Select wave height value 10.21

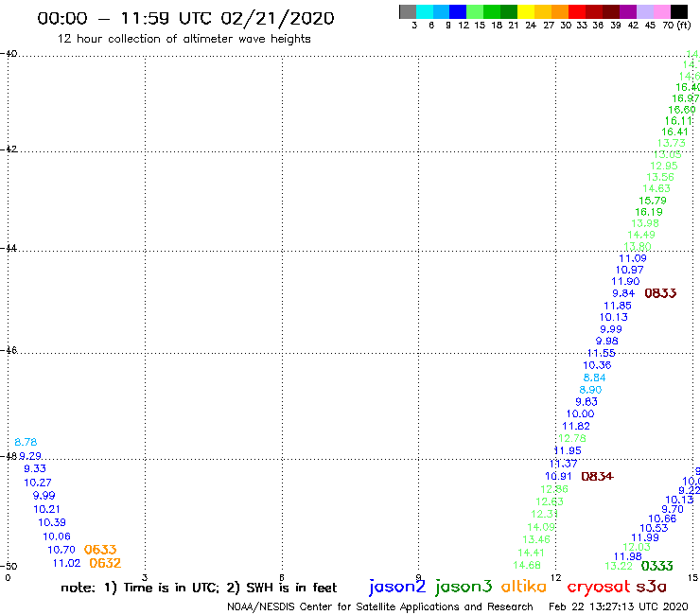pos(46,509)
